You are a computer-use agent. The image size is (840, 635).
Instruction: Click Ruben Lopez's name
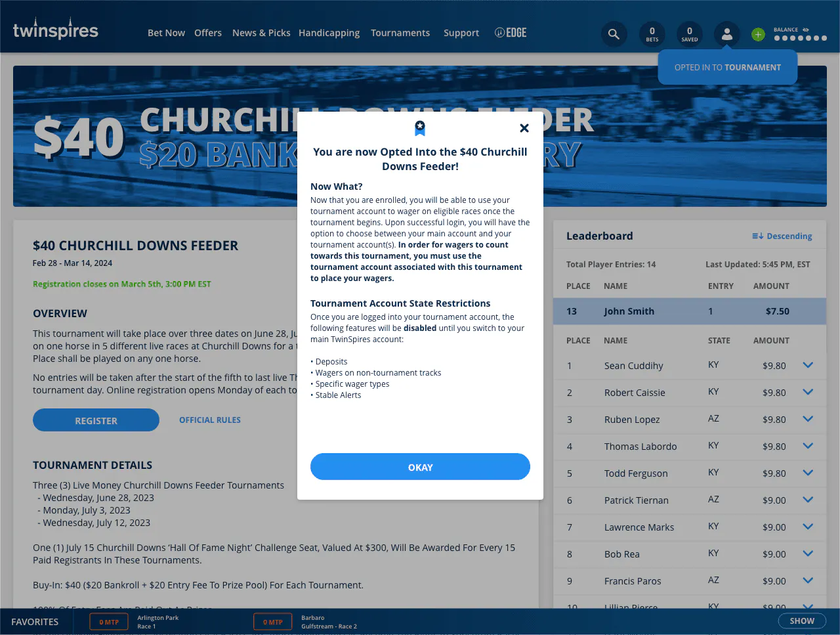(632, 420)
